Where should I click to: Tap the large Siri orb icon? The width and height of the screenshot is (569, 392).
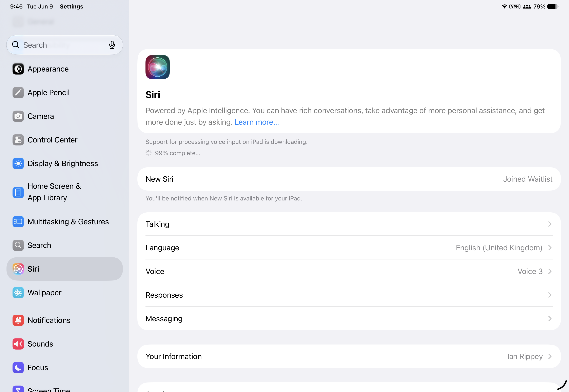pyautogui.click(x=157, y=67)
